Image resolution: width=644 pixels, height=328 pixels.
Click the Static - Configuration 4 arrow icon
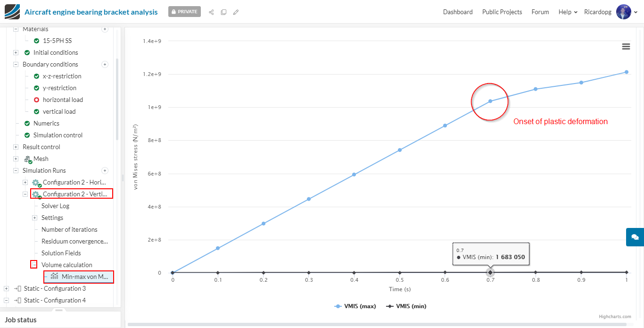18,300
